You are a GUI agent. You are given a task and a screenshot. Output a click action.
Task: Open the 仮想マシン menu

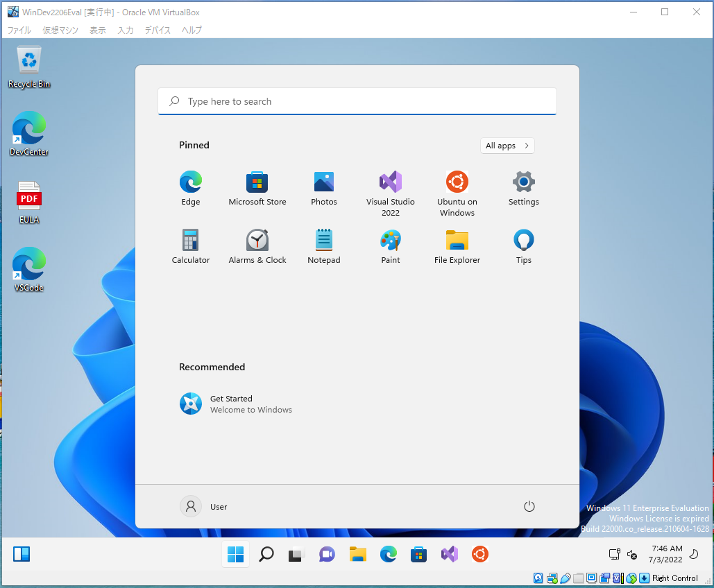60,30
